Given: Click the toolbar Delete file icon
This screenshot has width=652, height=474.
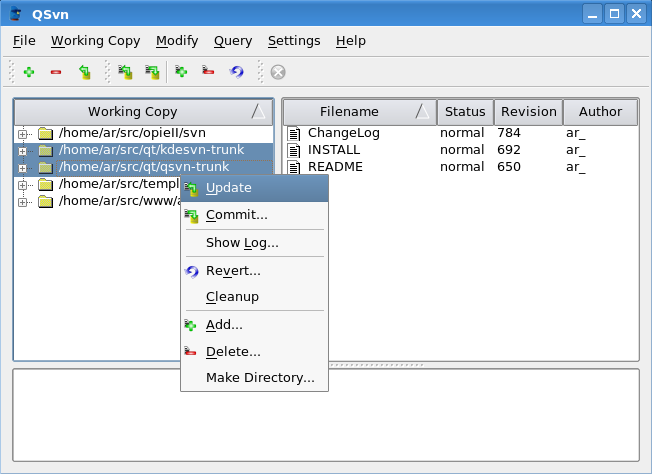Looking at the screenshot, I should click(208, 71).
